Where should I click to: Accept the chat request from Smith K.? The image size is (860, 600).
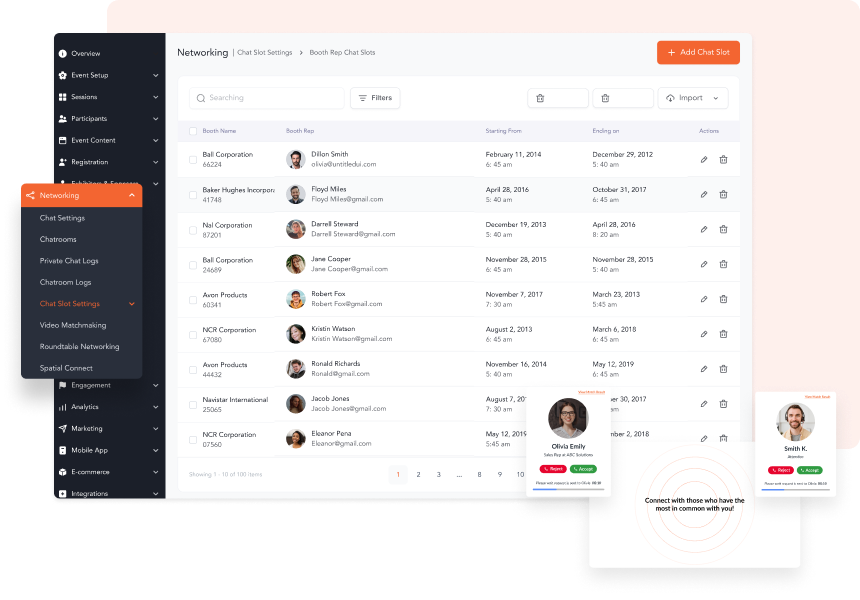click(812, 468)
